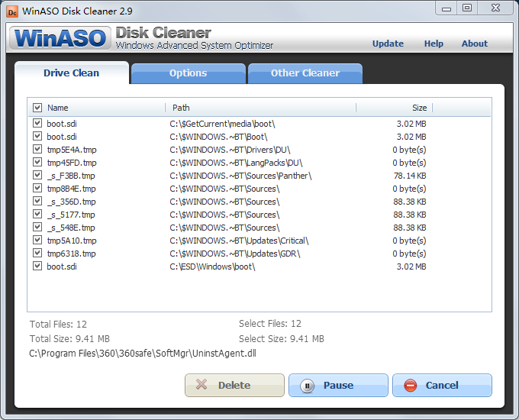Click the Select Size: 9.41 MB label

coord(282,339)
